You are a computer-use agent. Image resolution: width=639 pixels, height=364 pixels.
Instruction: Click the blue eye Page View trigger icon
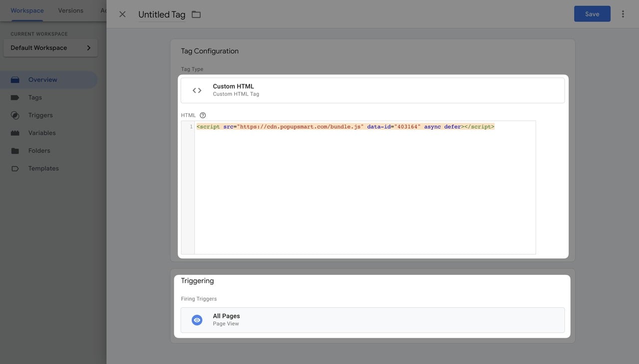click(197, 320)
